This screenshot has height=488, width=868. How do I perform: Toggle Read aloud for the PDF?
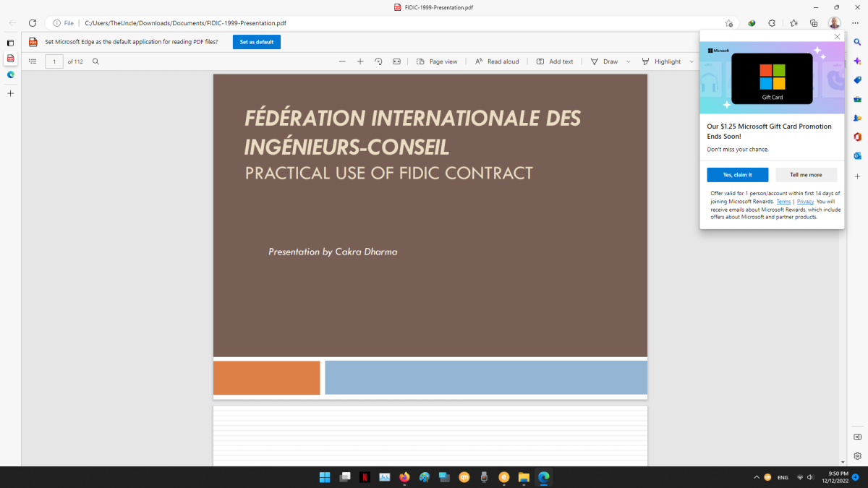[497, 61]
